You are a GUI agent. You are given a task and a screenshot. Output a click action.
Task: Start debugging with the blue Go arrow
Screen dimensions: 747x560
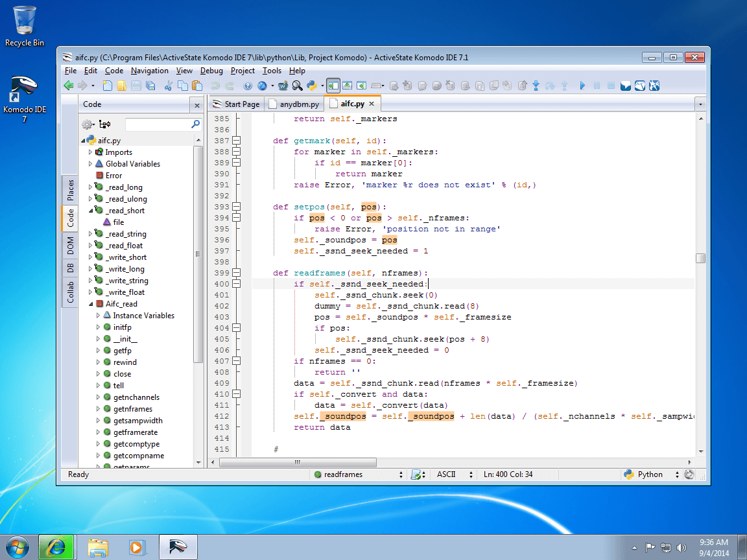pyautogui.click(x=582, y=86)
